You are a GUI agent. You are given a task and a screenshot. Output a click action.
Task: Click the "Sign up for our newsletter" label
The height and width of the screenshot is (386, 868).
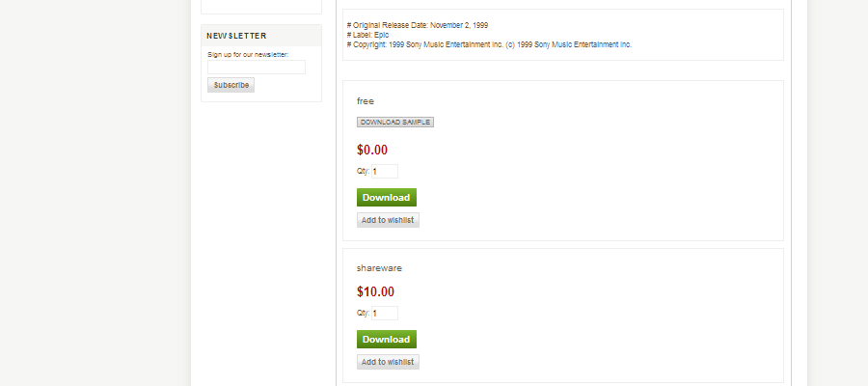[x=248, y=55]
